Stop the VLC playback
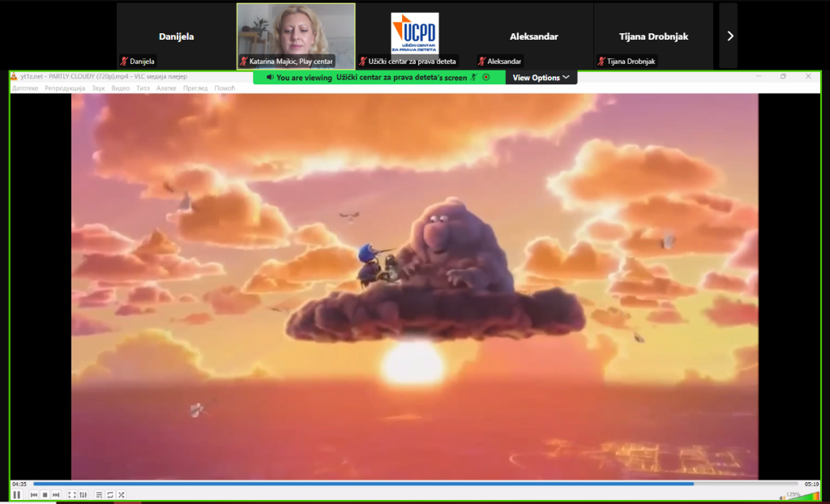830x504 pixels. pos(45,494)
